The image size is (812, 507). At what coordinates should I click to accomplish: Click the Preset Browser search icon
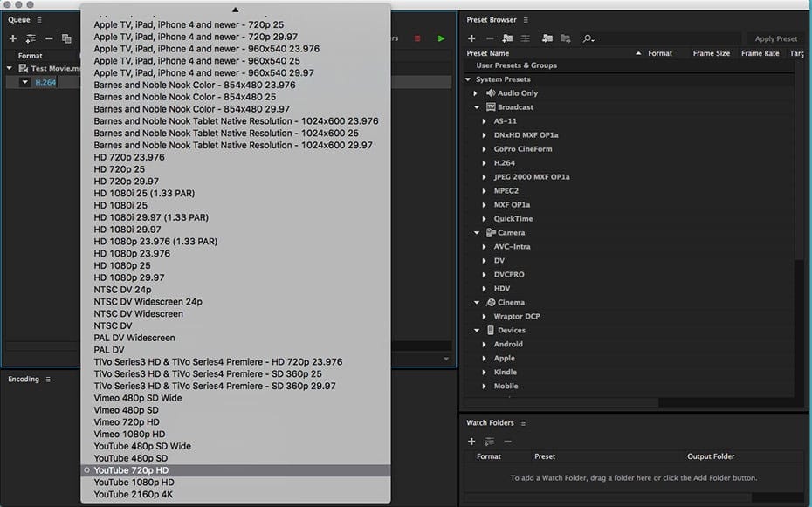(x=588, y=38)
